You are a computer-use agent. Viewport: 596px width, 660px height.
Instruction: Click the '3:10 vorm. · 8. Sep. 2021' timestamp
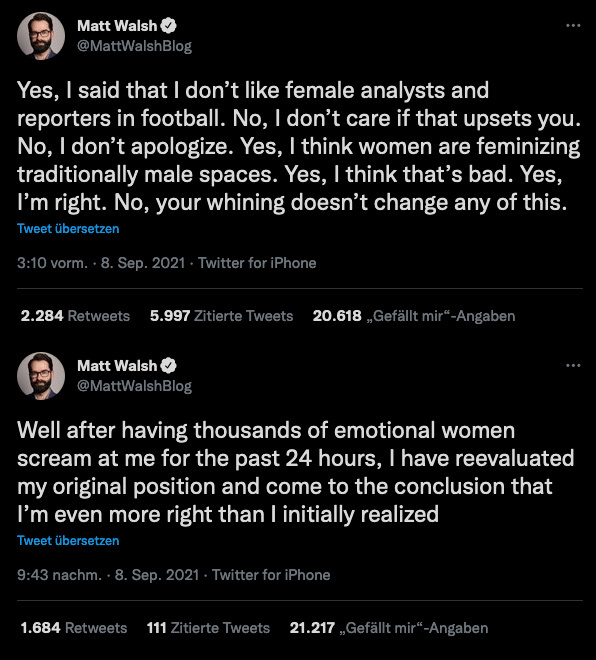[101, 263]
